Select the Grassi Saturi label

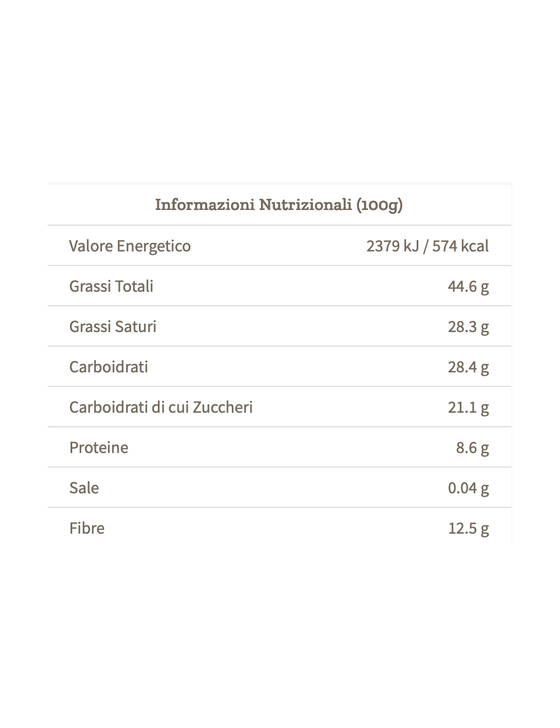[113, 326]
